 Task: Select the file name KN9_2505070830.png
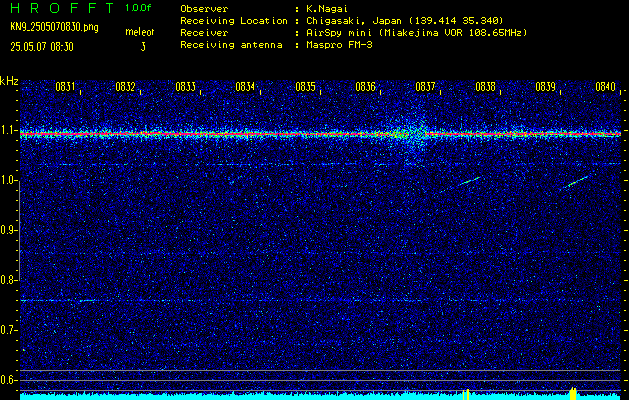point(54,28)
